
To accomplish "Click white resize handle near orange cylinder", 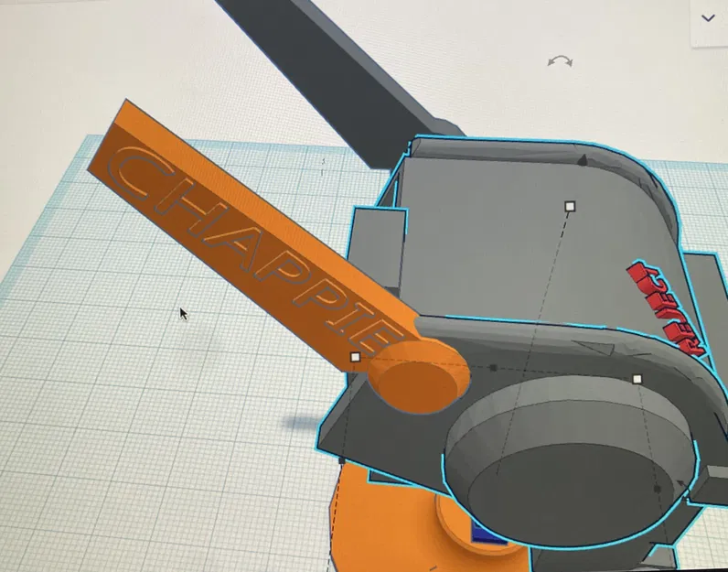I will pos(355,357).
